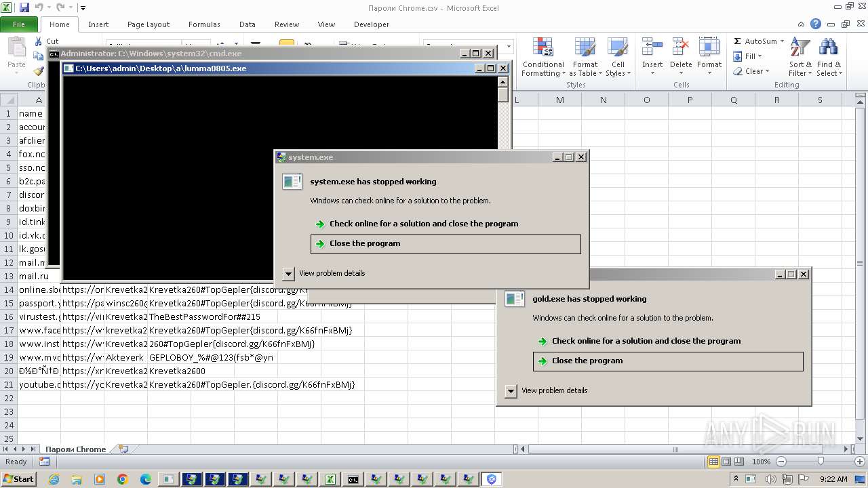Open the Format cells dropdown

(709, 73)
